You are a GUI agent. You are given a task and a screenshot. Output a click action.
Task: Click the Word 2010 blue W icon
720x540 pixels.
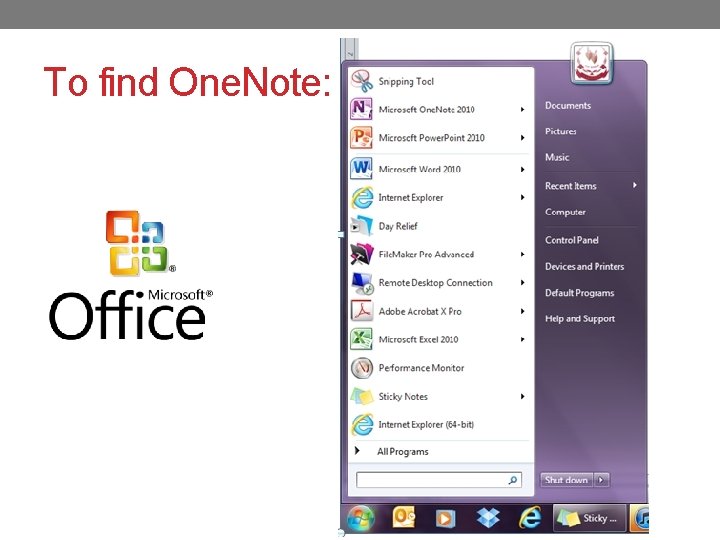pos(361,169)
